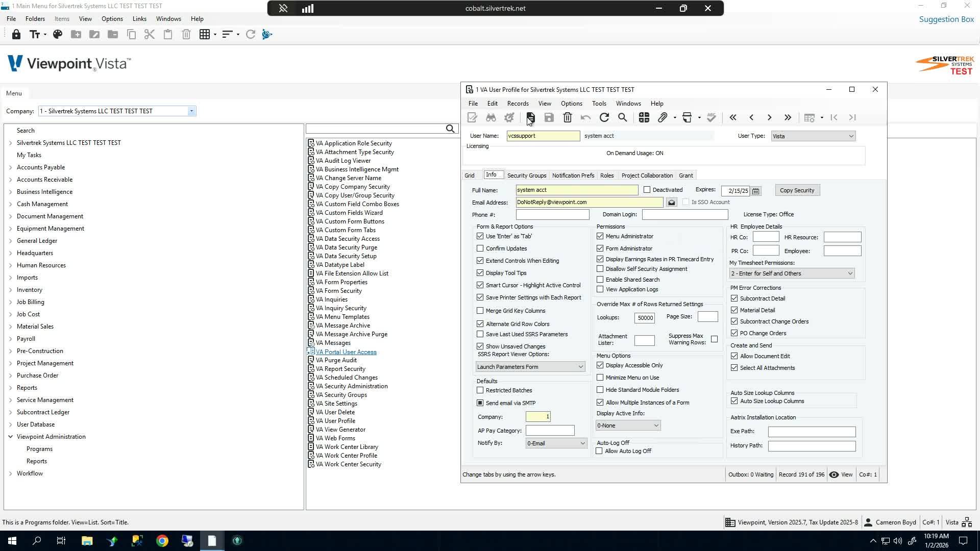
Task: Click the Copy Security button
Action: 797,190
